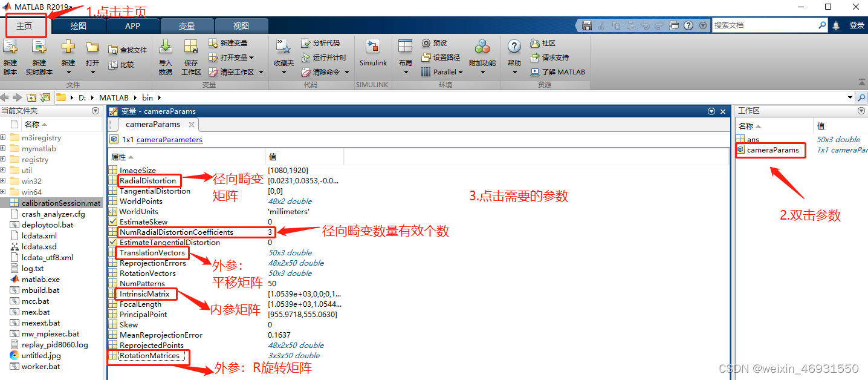Viewport: 868px width, 380px height.
Task: Expand 清除命令 dropdown arrow
Action: [x=346, y=72]
